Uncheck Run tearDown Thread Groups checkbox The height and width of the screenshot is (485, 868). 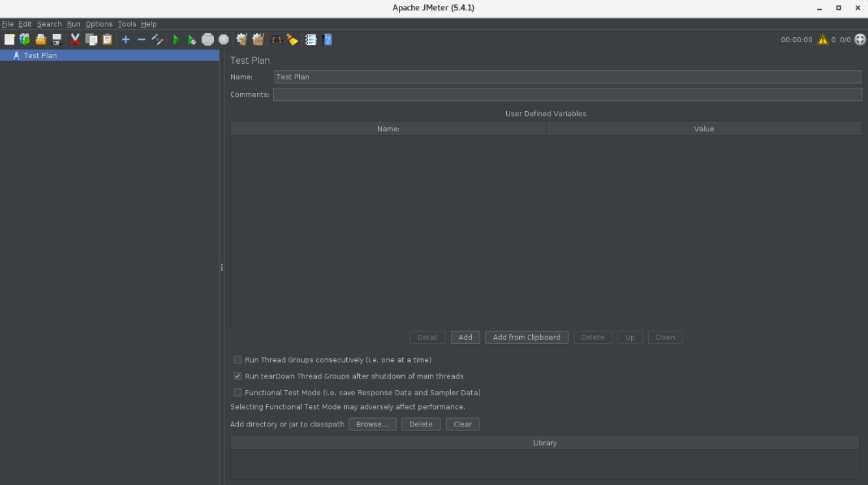pyautogui.click(x=237, y=376)
